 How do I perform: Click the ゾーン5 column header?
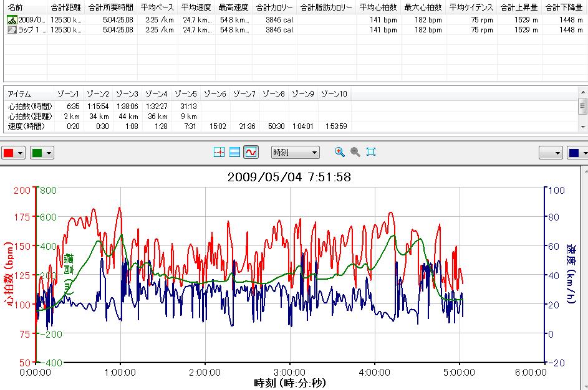[186, 94]
